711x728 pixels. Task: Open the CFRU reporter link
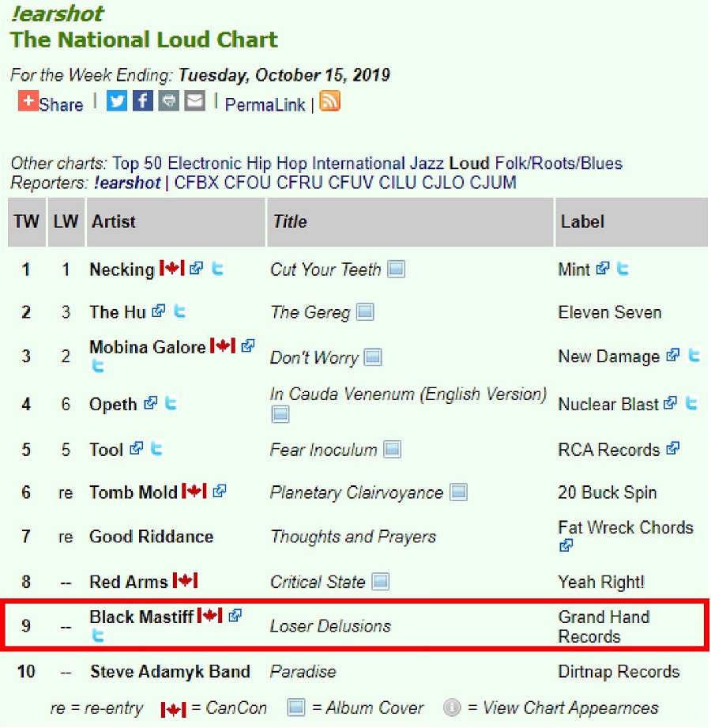click(299, 183)
